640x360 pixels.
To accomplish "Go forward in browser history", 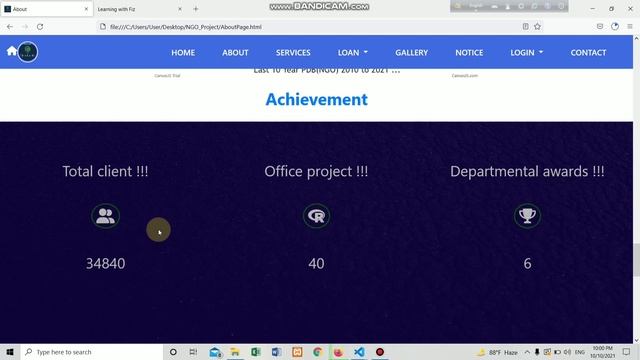I will (25, 27).
